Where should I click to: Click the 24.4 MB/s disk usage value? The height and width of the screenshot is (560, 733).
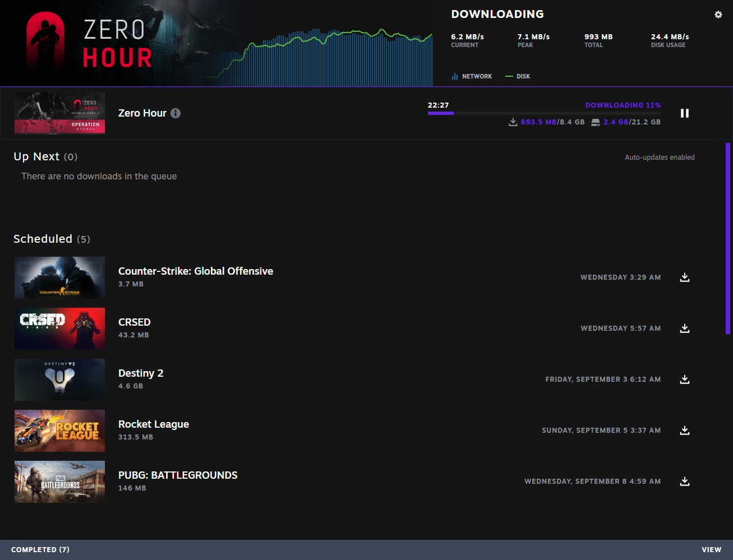tap(670, 37)
